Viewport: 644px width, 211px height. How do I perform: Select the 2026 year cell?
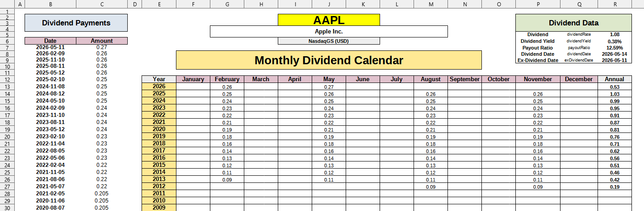click(159, 87)
